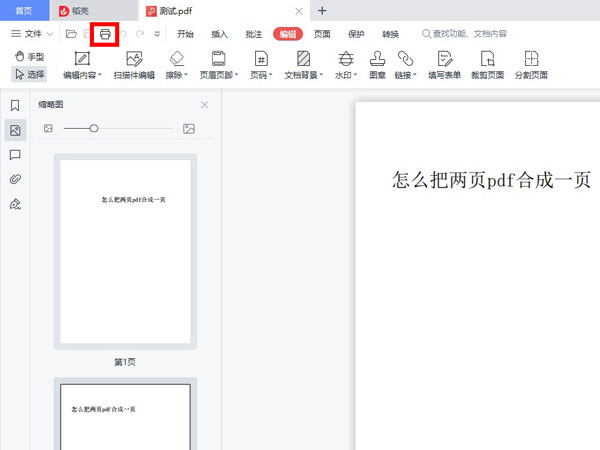This screenshot has height=450, width=600.
Task: Open the 编辑内容 dropdown arrow
Action: coord(99,75)
